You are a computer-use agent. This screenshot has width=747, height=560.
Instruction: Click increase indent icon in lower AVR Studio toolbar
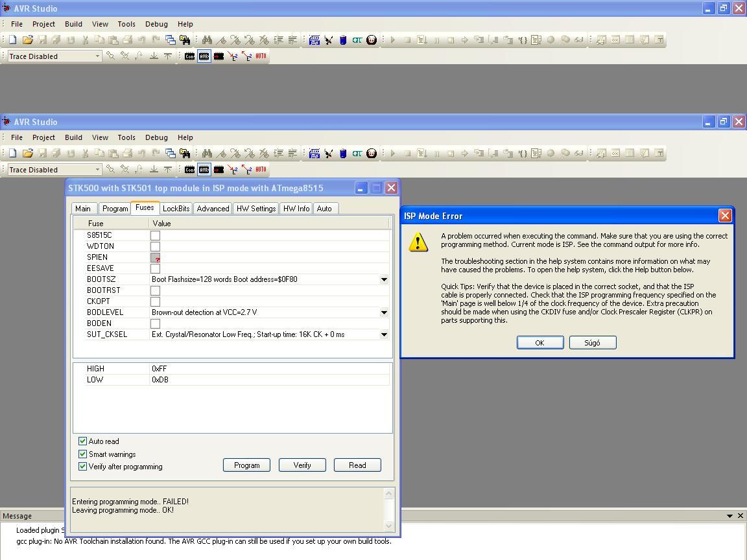278,154
